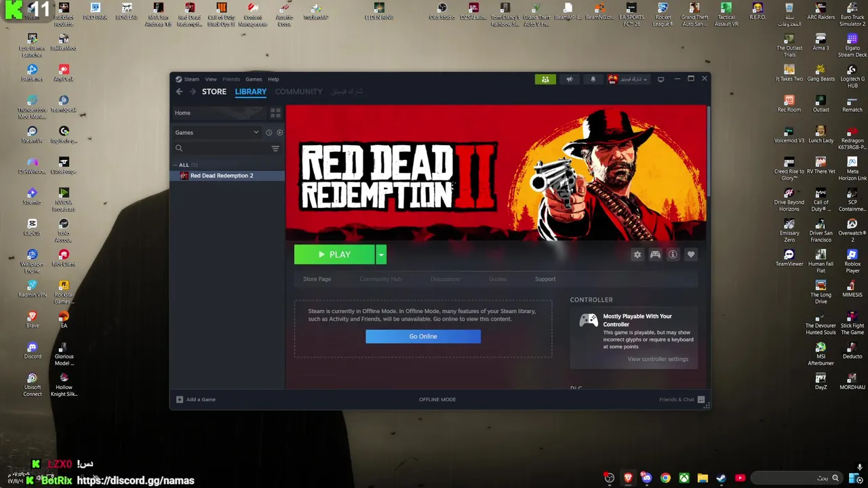Image resolution: width=868 pixels, height=488 pixels.
Task: Switch to the STORE tab
Action: point(214,91)
